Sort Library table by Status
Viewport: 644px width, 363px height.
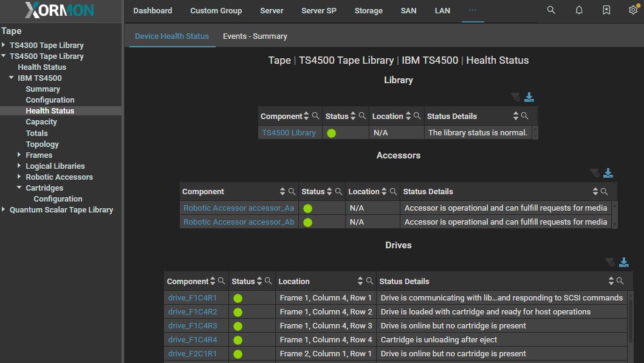[x=353, y=116]
